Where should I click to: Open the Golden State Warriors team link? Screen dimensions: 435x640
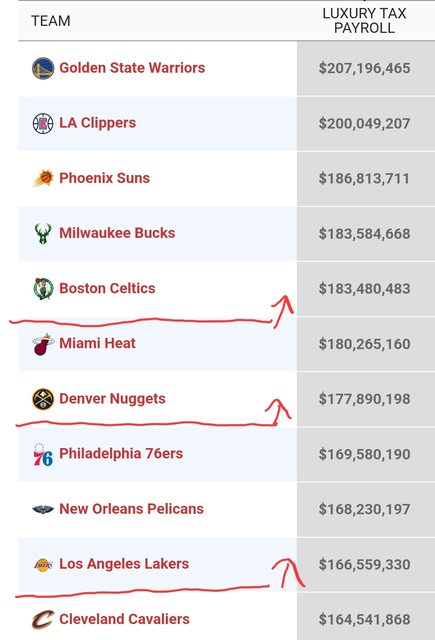click(x=132, y=68)
